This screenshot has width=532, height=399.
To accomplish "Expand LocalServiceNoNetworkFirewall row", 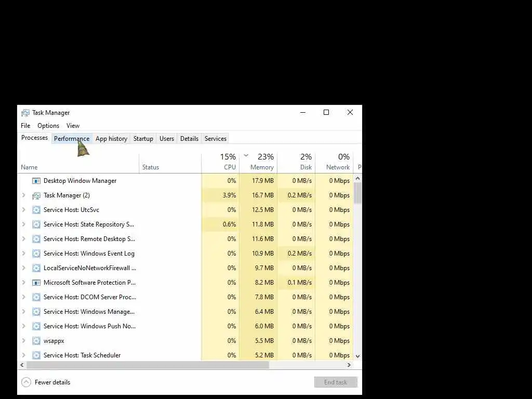I will click(23, 268).
